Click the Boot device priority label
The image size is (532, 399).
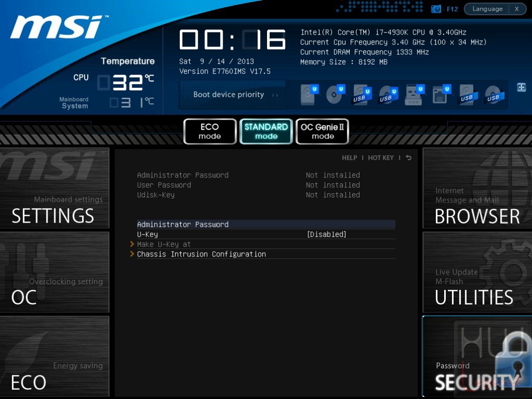click(x=229, y=95)
